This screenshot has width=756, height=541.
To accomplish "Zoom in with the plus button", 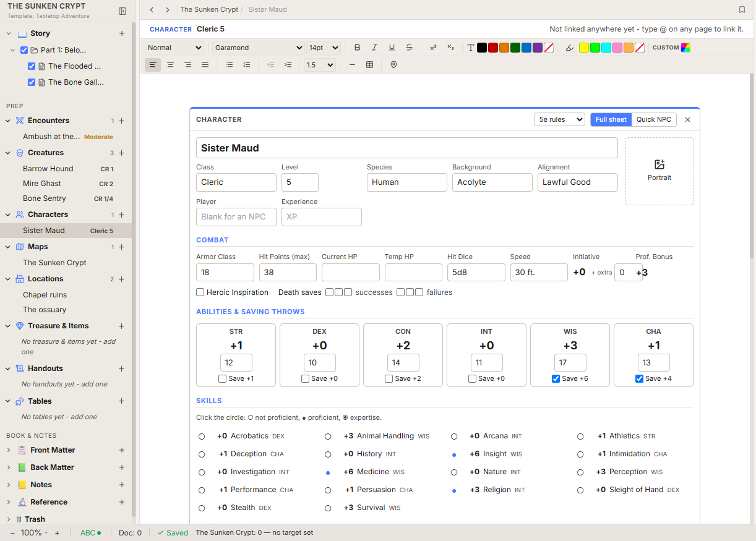I will pyautogui.click(x=57, y=533).
